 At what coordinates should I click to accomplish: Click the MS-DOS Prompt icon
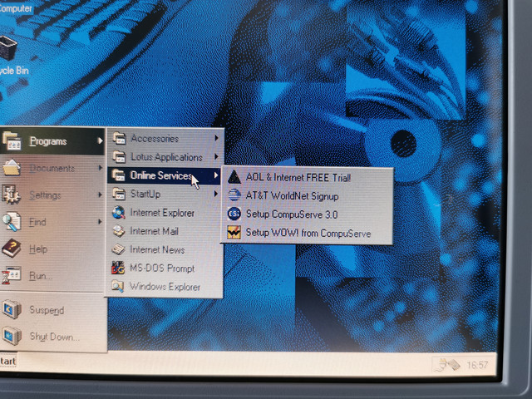[x=118, y=268]
